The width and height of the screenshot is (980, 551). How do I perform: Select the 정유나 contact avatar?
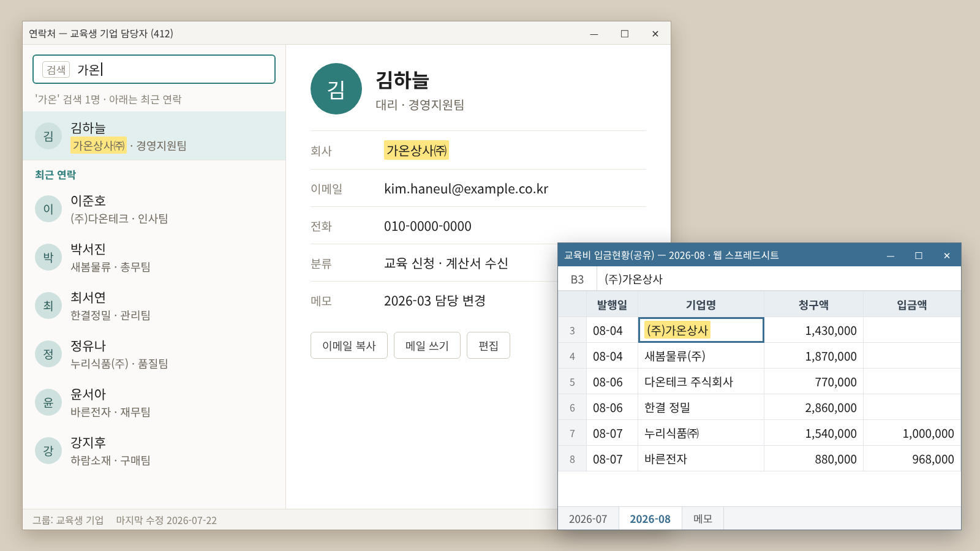pyautogui.click(x=48, y=354)
